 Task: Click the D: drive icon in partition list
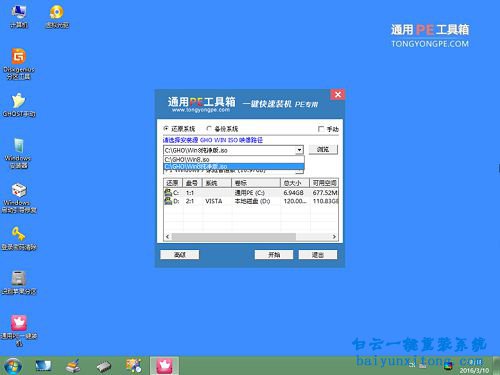tap(168, 201)
